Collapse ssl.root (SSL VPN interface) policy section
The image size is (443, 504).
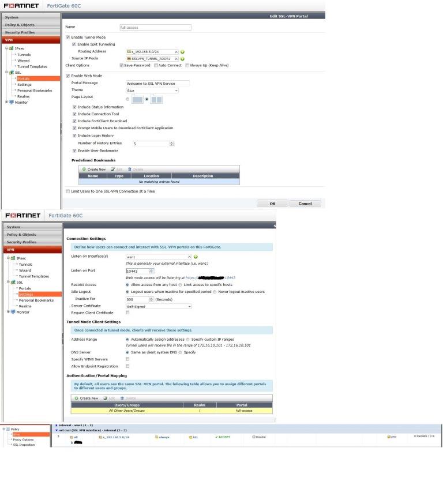pos(57,430)
